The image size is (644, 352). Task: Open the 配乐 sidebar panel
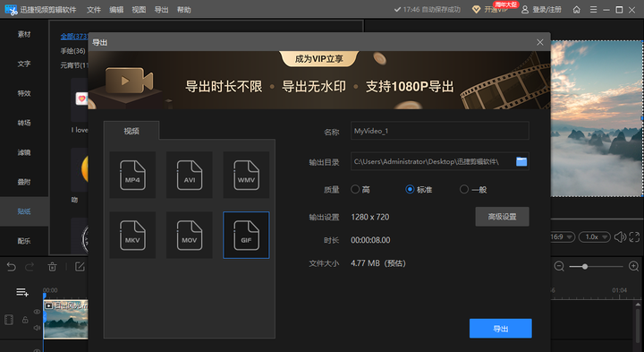(24, 241)
